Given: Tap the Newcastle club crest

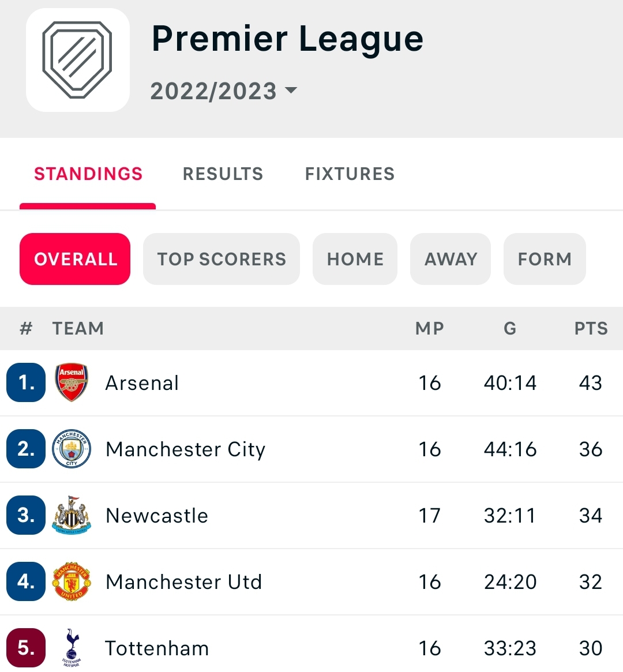Looking at the screenshot, I should (x=72, y=515).
